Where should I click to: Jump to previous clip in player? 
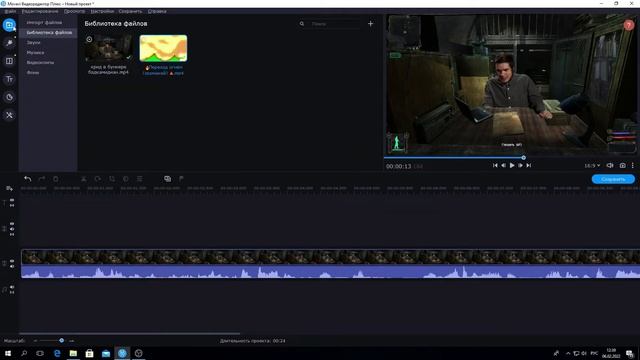(495, 165)
